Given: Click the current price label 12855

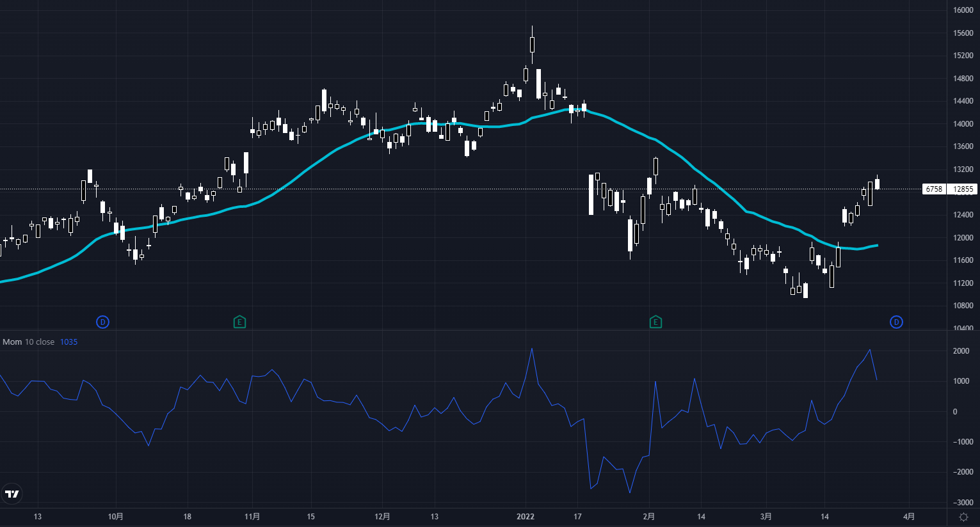Looking at the screenshot, I should [963, 189].
